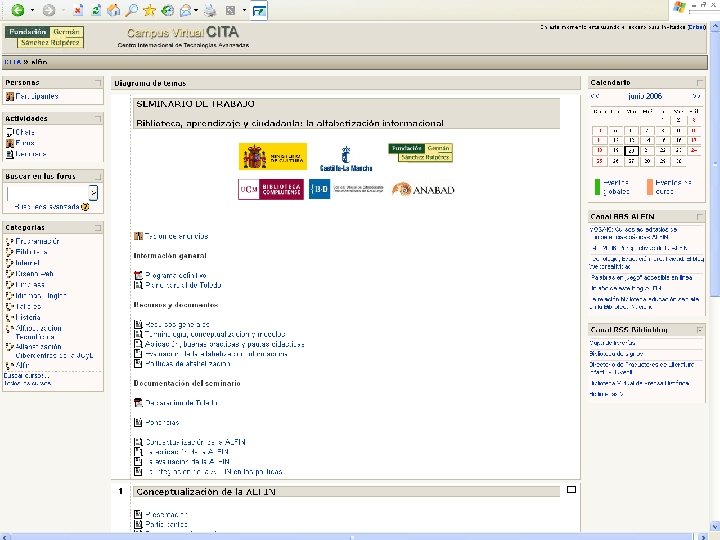Open the Internet category
This screenshot has height=540, width=720.
[27, 263]
